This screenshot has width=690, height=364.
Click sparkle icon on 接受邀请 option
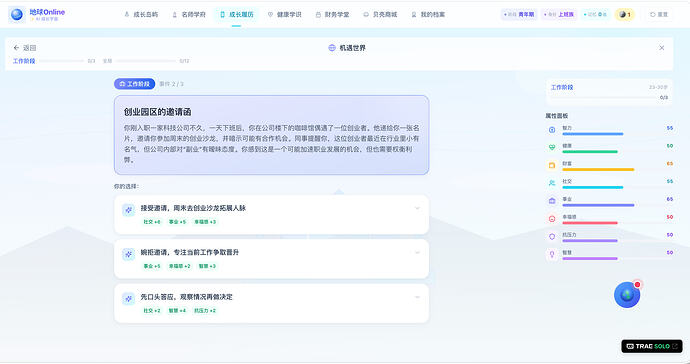coord(128,210)
